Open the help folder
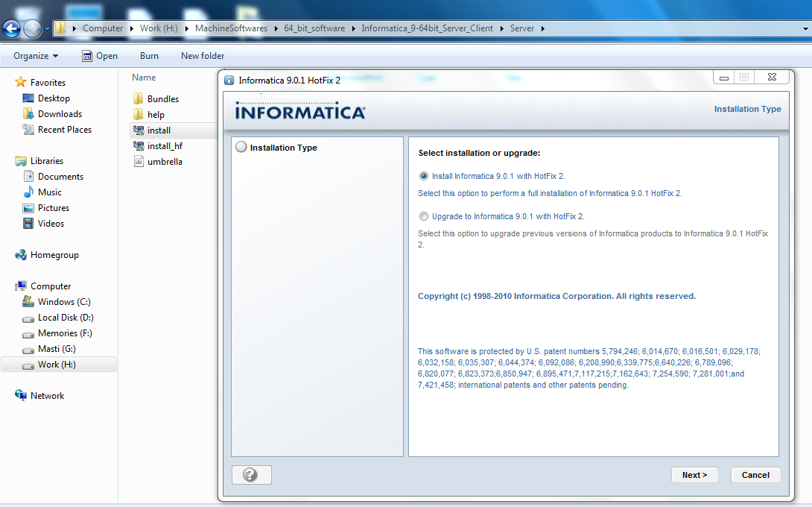 click(157, 114)
